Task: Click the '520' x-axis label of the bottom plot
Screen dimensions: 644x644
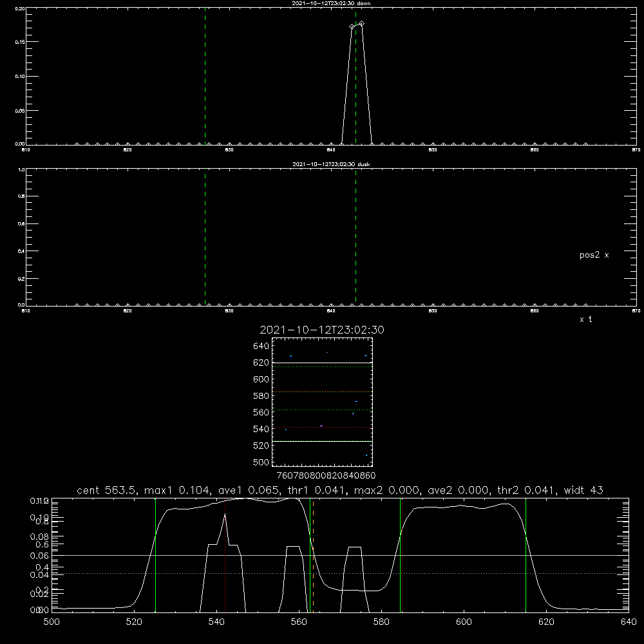Action: pyautogui.click(x=134, y=622)
